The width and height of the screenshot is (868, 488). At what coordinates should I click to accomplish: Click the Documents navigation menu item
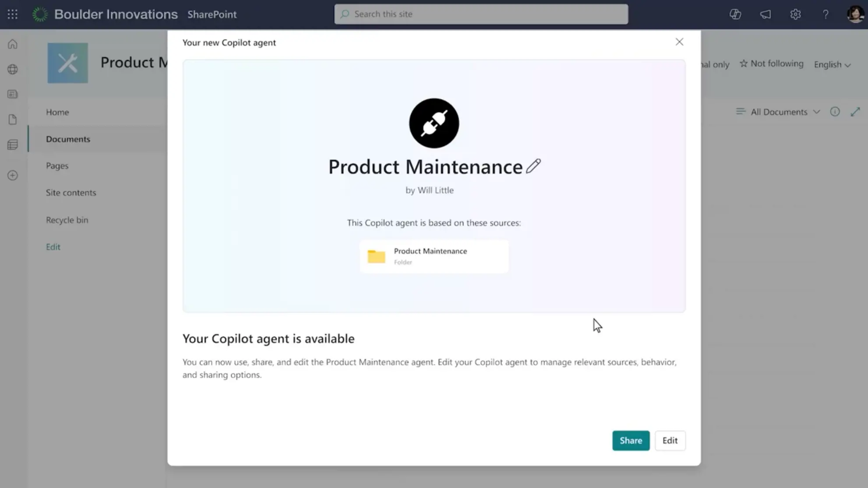pos(68,139)
